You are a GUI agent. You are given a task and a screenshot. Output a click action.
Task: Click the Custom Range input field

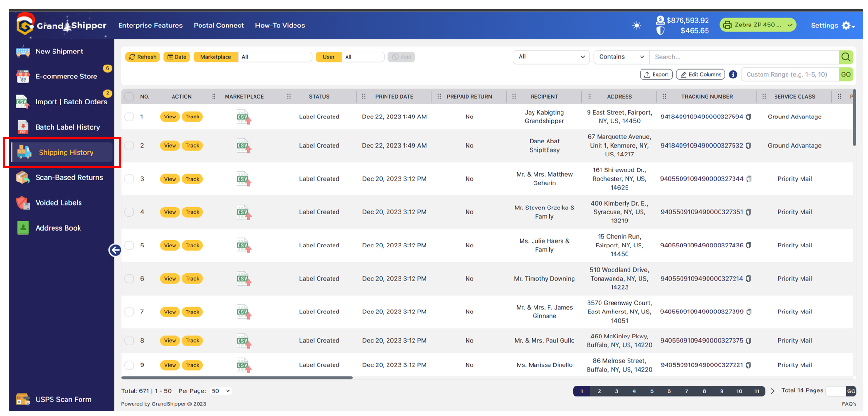[790, 75]
